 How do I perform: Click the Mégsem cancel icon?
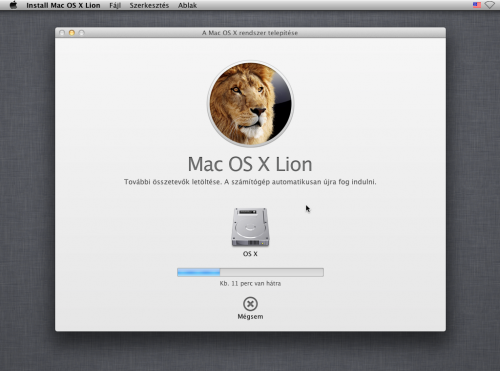coord(250,304)
